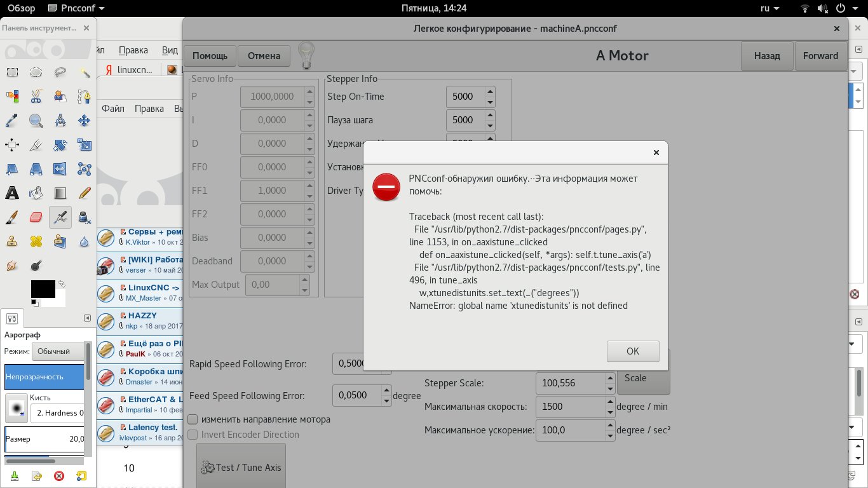This screenshot has height=488, width=868.
Task: Click the Помощь button
Action: click(210, 55)
